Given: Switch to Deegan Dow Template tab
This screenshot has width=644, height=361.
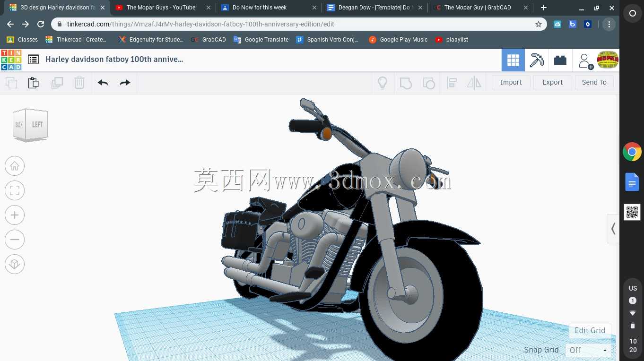Looking at the screenshot, I should click(x=374, y=8).
